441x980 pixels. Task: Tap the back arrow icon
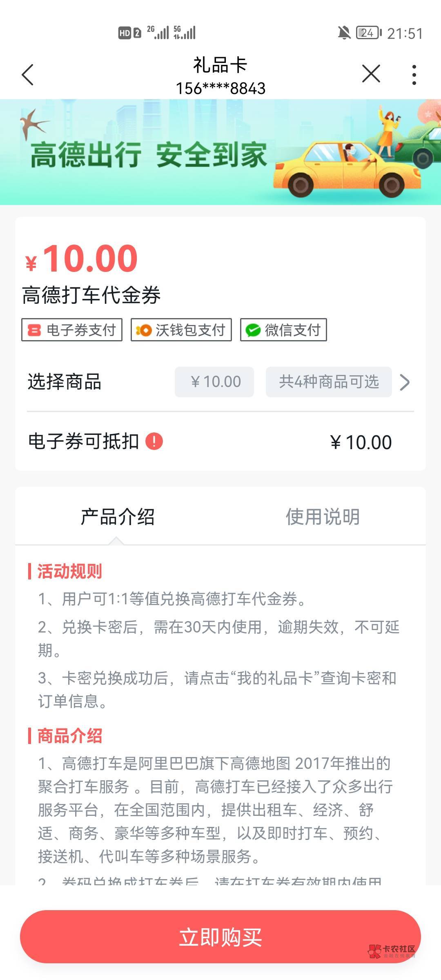(x=27, y=75)
